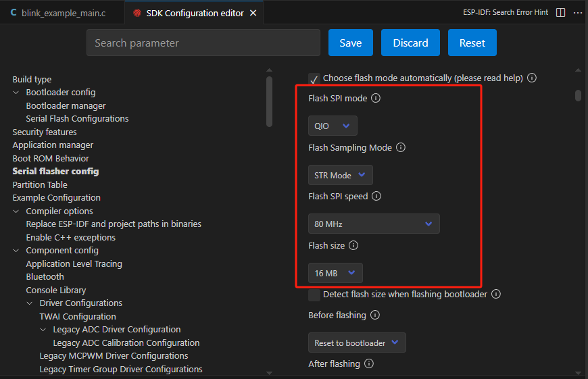The image size is (588, 379).
Task: Click the C file icon on blink_example_main.c tab
Action: pyautogui.click(x=14, y=13)
